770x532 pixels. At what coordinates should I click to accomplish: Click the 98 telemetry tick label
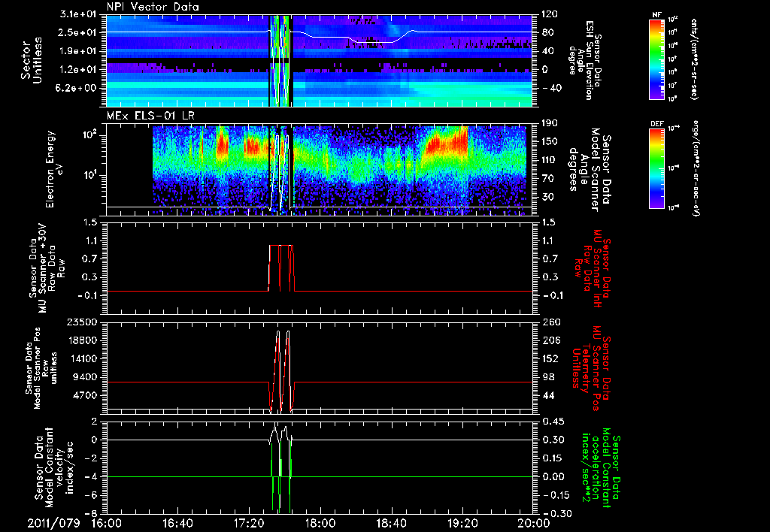547,377
